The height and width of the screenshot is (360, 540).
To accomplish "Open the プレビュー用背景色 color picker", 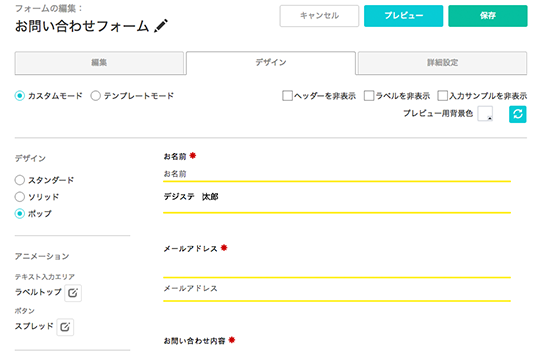I will [485, 113].
